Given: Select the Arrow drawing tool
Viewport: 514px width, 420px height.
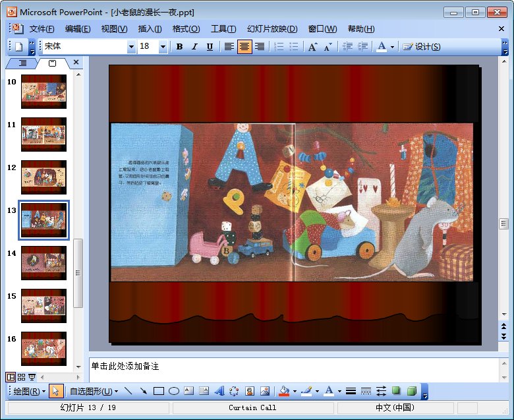Looking at the screenshot, I should (x=143, y=391).
